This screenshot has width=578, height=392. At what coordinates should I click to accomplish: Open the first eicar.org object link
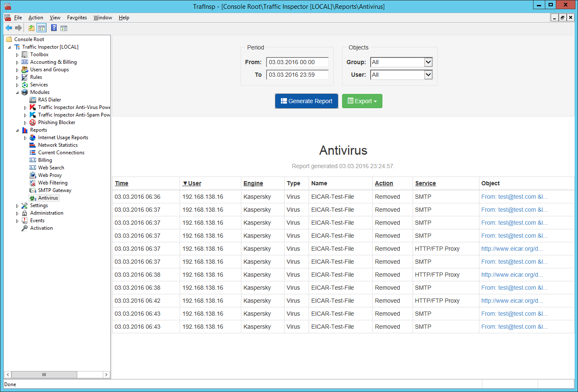pos(512,249)
